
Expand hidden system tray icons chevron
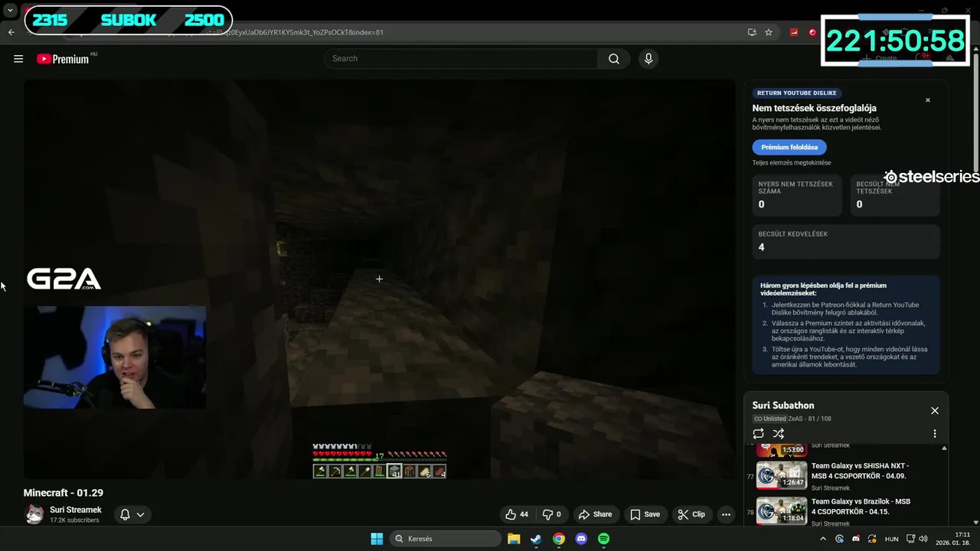pos(823,539)
